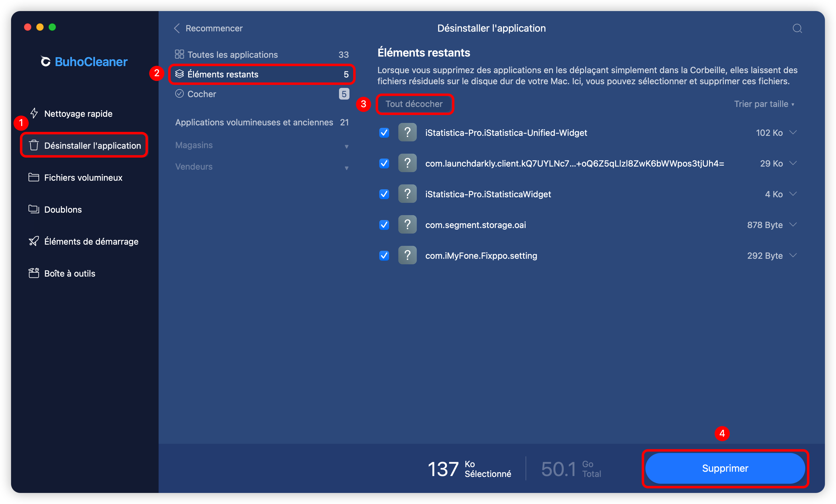Click the search magnifier icon

pos(797,29)
